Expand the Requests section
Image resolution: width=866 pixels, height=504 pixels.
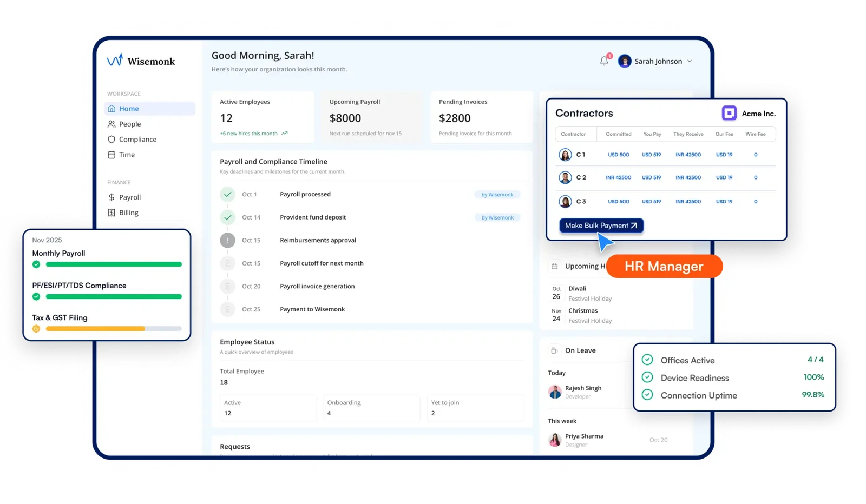(235, 446)
